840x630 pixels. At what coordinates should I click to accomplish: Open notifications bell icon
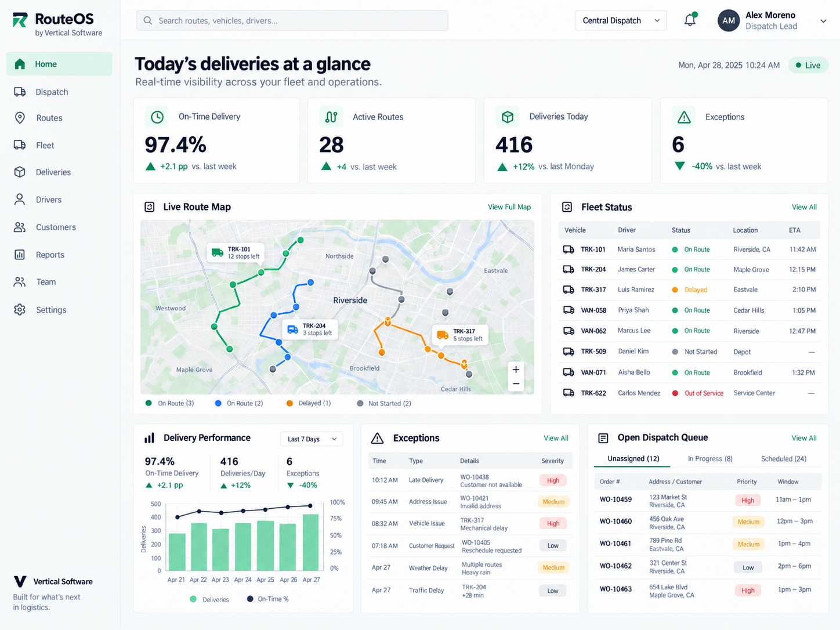690,20
